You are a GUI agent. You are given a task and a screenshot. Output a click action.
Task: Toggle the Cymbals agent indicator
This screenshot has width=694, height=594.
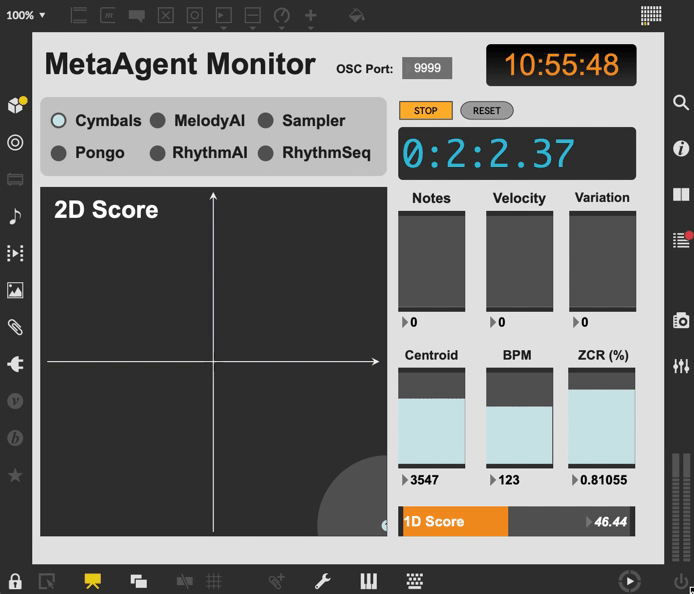pos(59,121)
